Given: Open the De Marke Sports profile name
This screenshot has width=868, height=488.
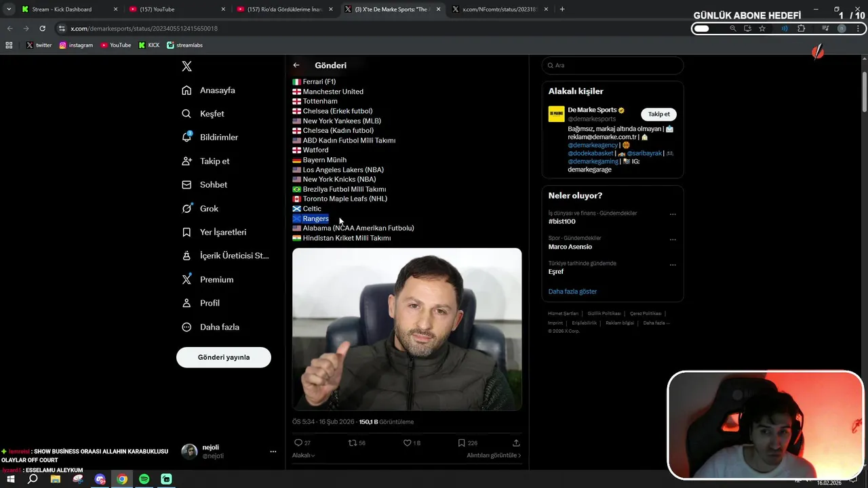Looking at the screenshot, I should (x=592, y=110).
